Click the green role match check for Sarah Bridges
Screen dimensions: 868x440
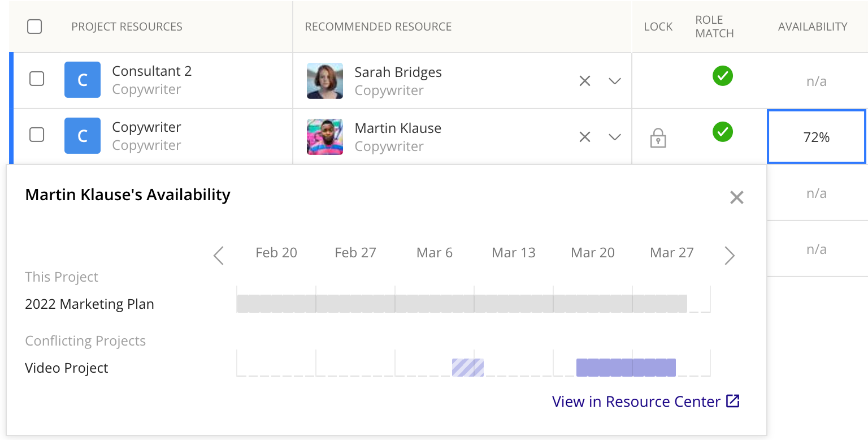(x=722, y=75)
